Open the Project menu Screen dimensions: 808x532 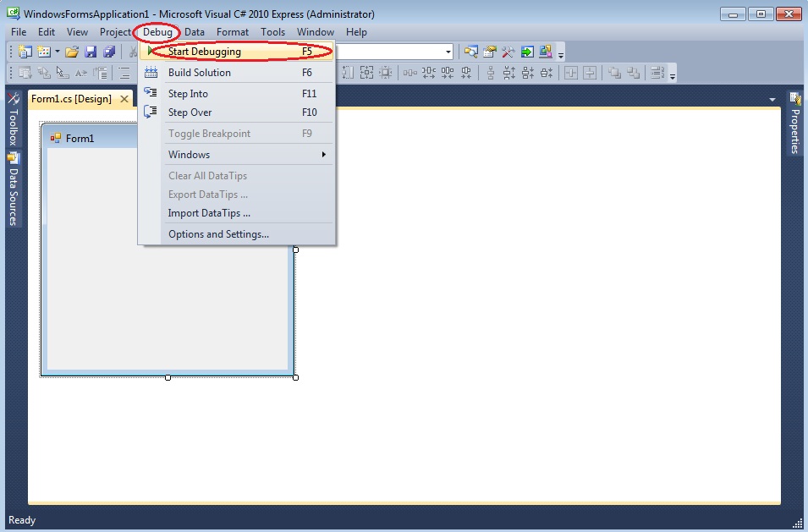pos(115,32)
